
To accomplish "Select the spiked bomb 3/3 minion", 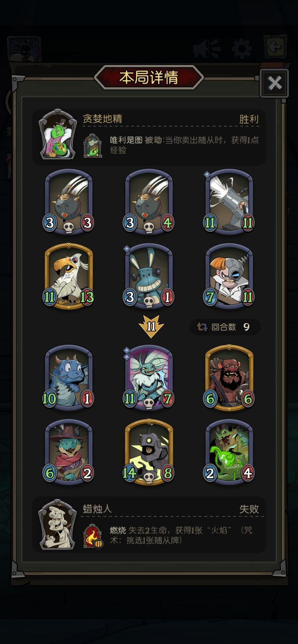I will 69,202.
